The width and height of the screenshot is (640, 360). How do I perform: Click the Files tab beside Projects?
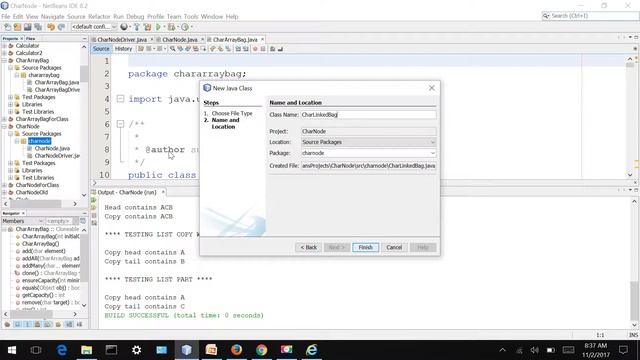[30, 39]
